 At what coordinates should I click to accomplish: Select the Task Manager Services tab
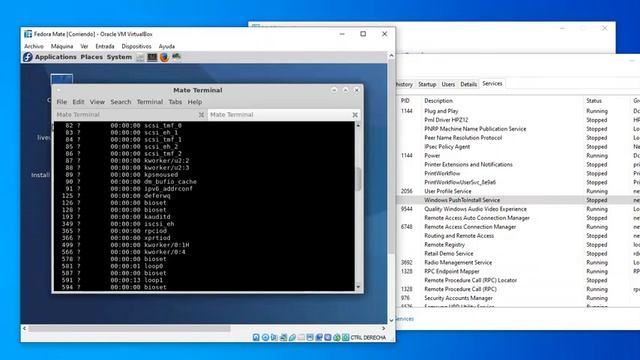pos(492,84)
